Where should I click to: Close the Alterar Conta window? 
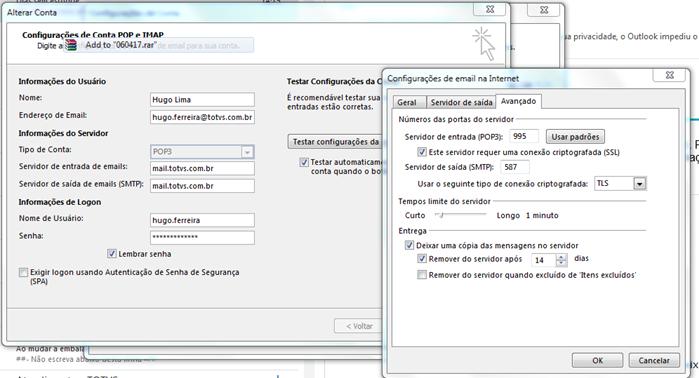489,9
